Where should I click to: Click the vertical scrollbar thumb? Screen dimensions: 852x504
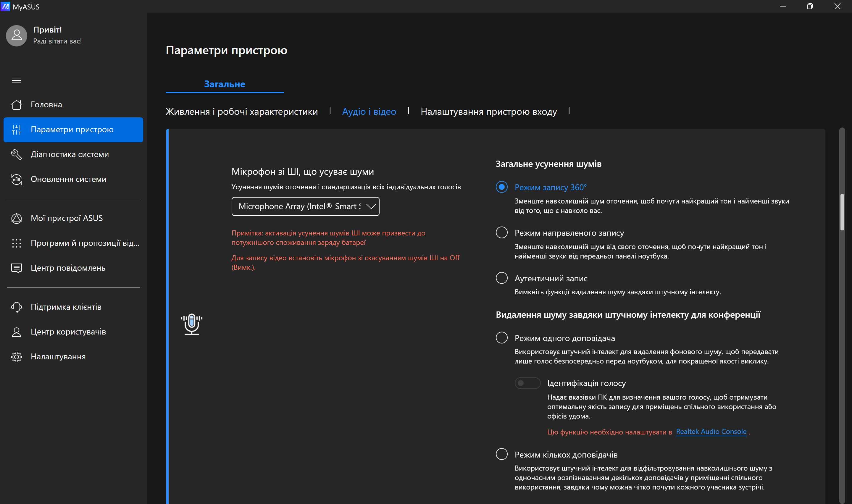click(842, 212)
